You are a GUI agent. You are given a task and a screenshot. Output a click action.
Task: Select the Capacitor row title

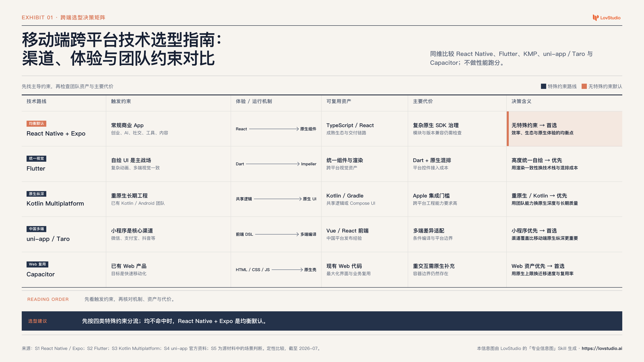point(40,274)
